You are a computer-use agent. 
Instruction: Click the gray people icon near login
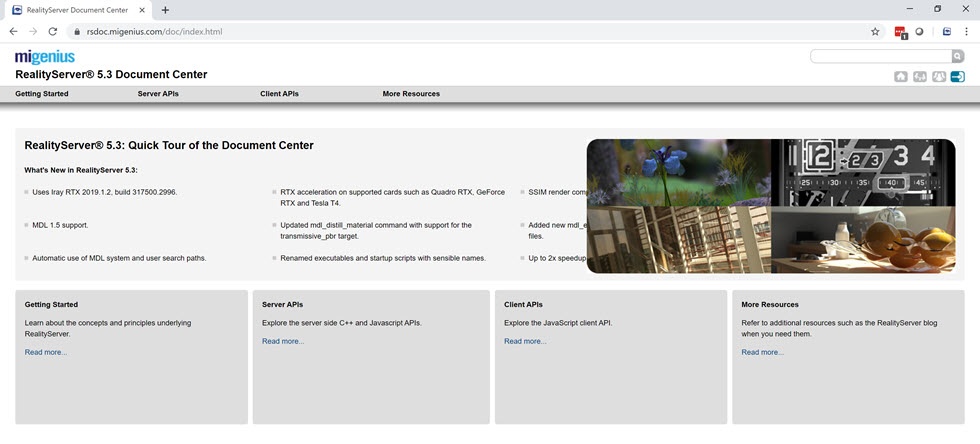939,77
